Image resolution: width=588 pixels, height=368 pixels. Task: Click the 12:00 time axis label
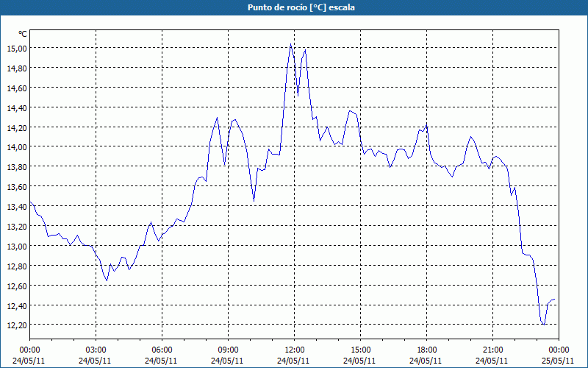(x=295, y=350)
